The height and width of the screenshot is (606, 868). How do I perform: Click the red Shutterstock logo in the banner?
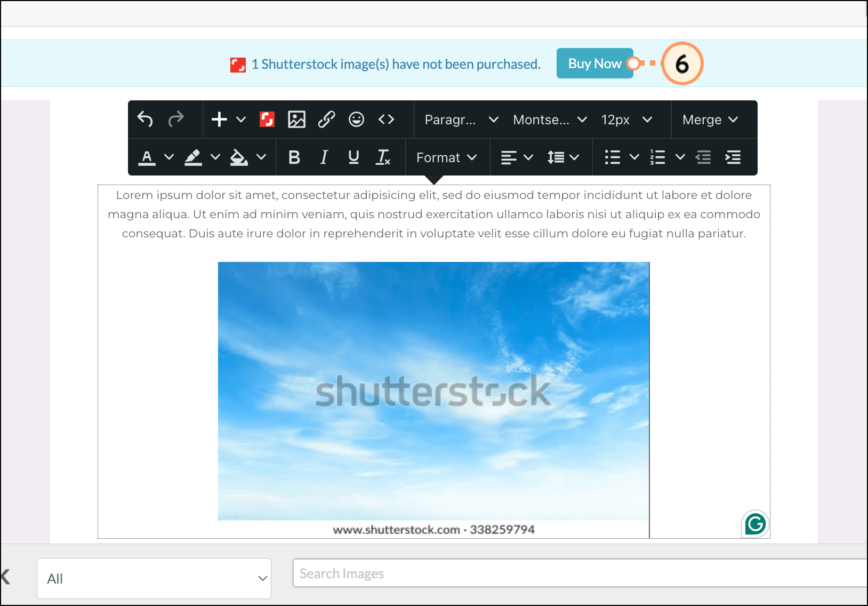[238, 65]
